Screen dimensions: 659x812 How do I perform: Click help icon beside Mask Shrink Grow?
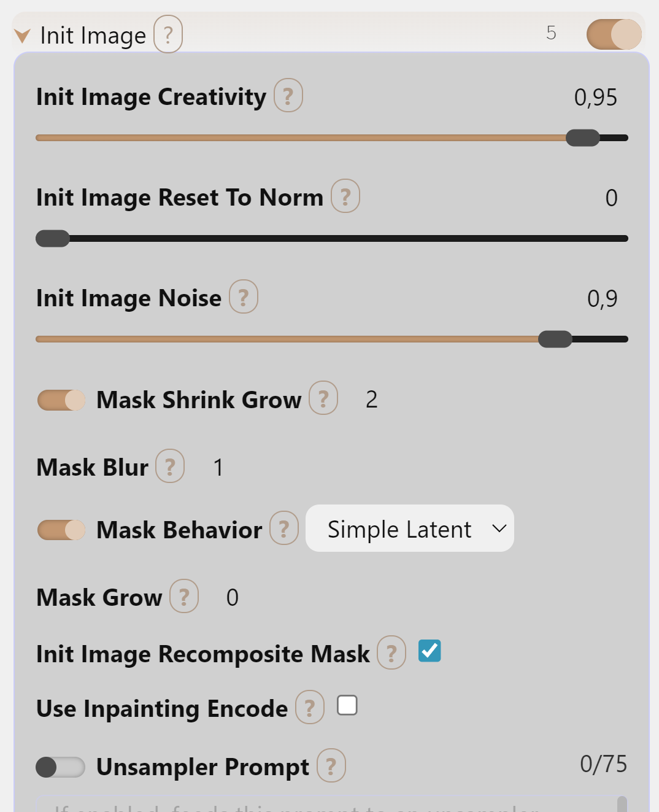(x=323, y=398)
